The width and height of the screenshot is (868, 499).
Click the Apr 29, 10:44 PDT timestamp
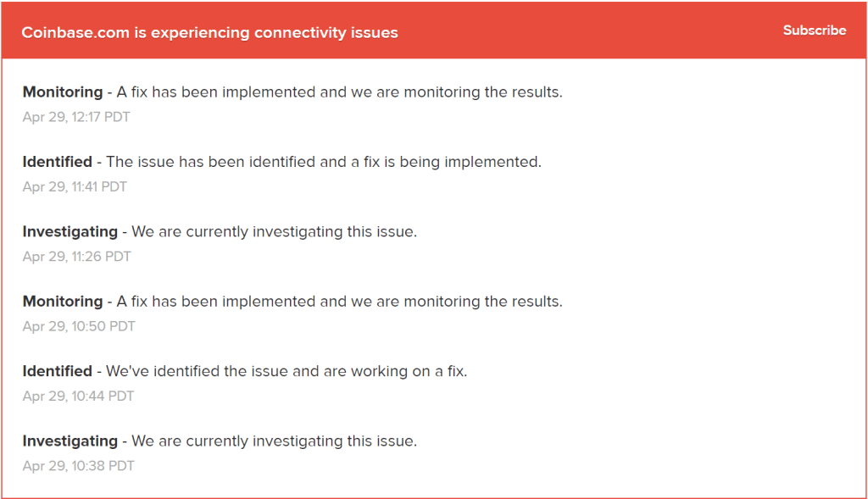78,396
